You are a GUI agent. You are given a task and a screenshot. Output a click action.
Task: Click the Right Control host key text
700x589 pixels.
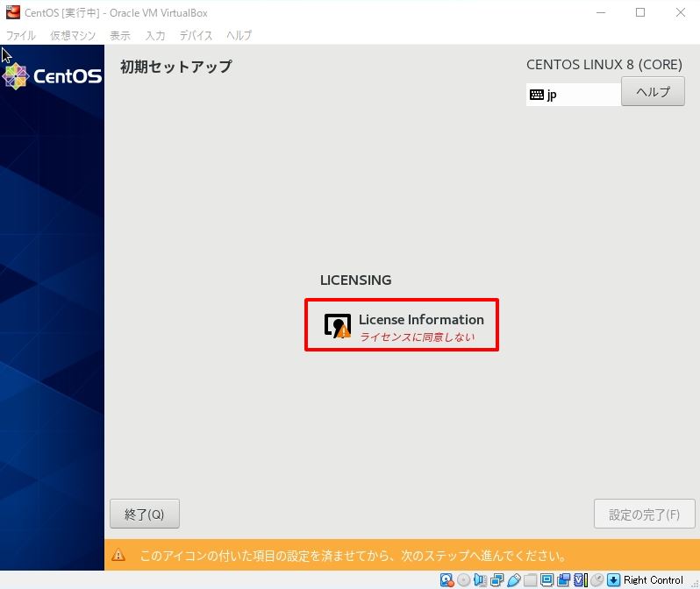point(654,579)
